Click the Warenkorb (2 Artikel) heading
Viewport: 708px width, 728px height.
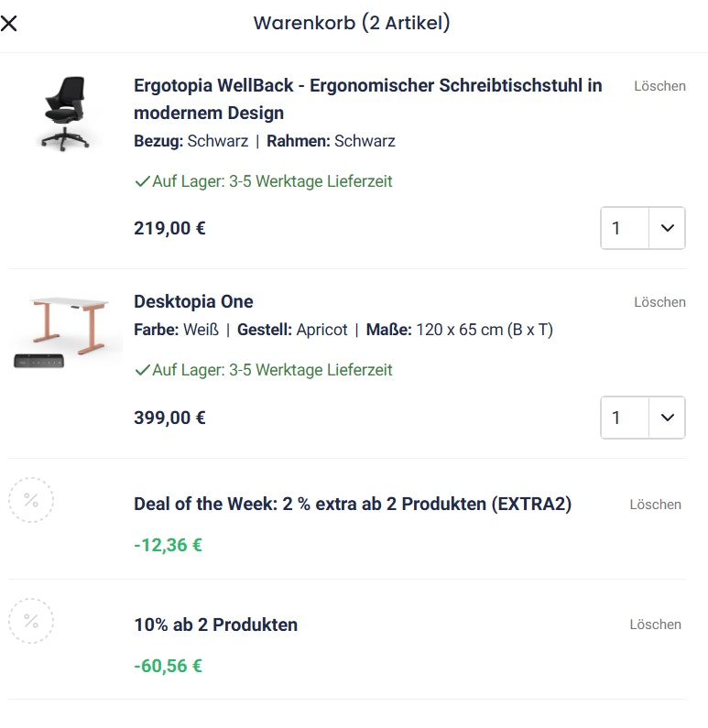[352, 23]
